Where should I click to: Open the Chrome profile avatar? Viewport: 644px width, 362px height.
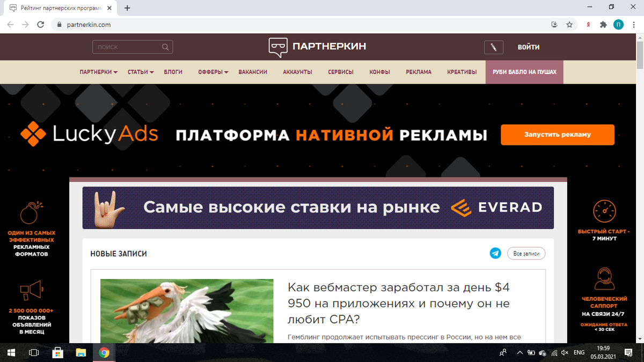coord(618,25)
